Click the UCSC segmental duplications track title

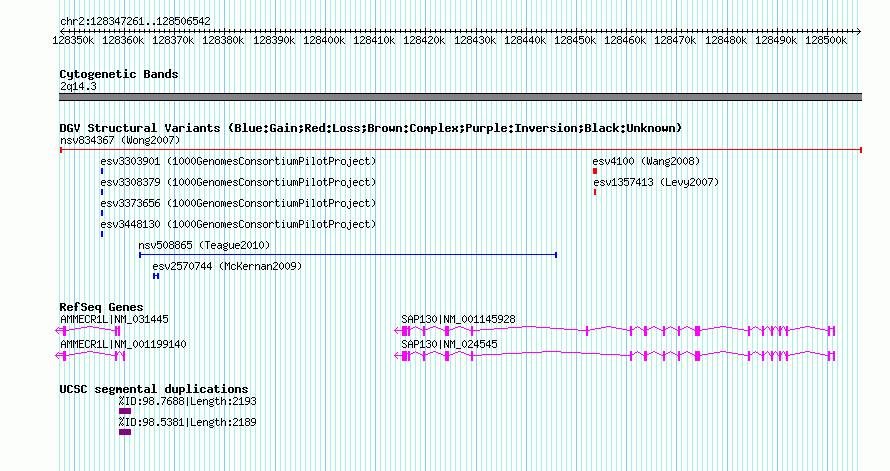[x=154, y=389]
